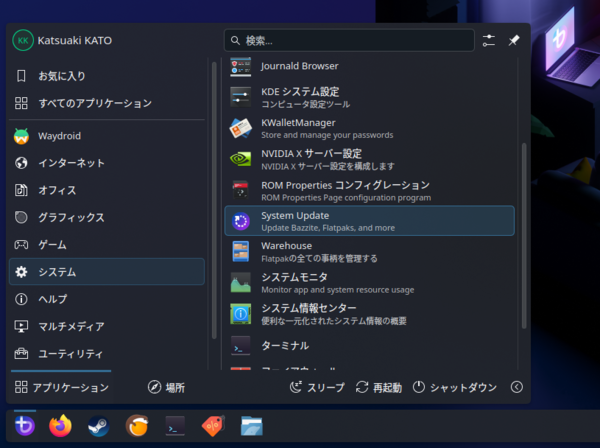
Task: Select Waydroid category
Action: 107,136
